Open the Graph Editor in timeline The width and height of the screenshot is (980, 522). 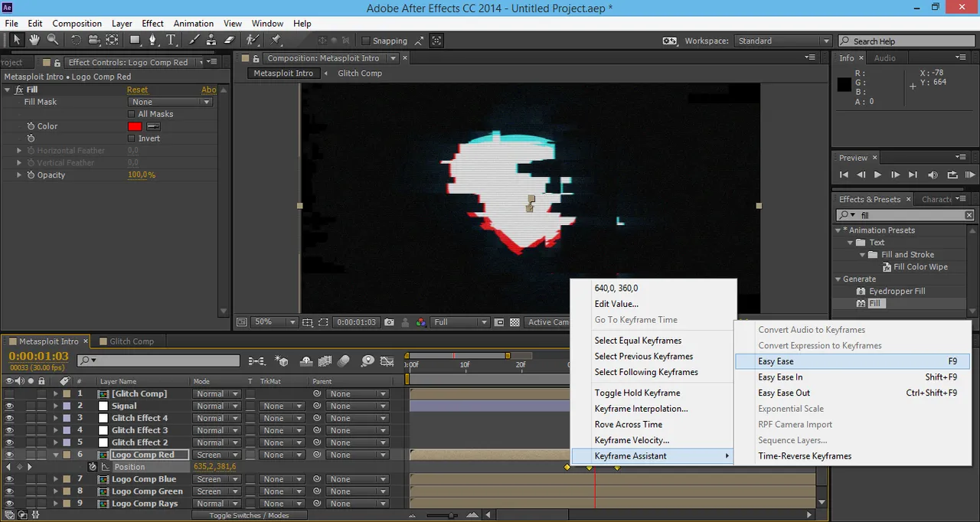[x=387, y=361]
